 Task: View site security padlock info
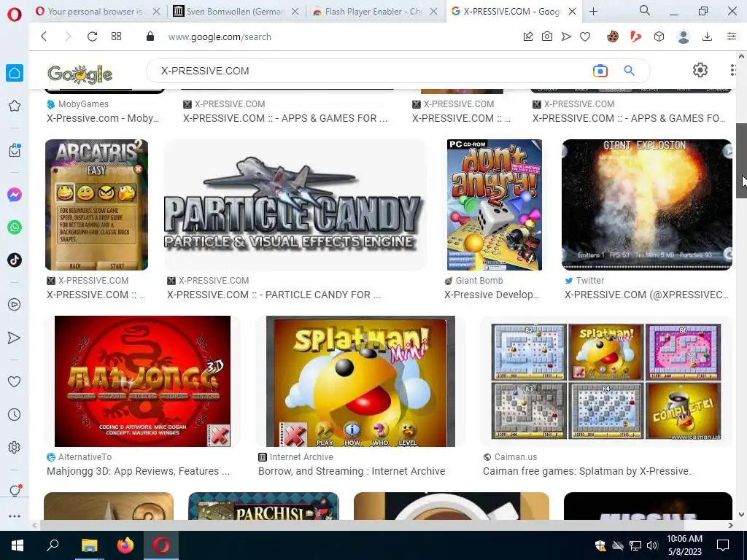(x=150, y=36)
